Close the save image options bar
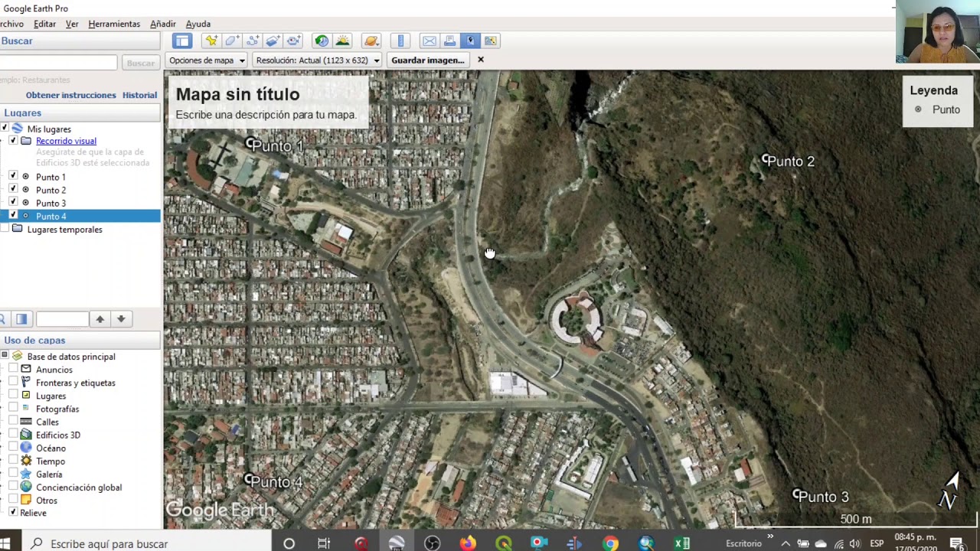Viewport: 980px width, 551px height. [481, 60]
